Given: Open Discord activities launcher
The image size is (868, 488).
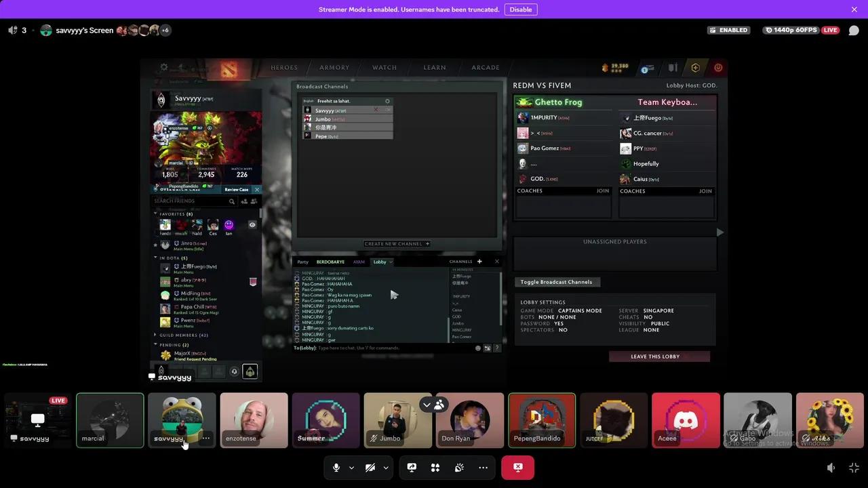Looking at the screenshot, I should click(435, 468).
